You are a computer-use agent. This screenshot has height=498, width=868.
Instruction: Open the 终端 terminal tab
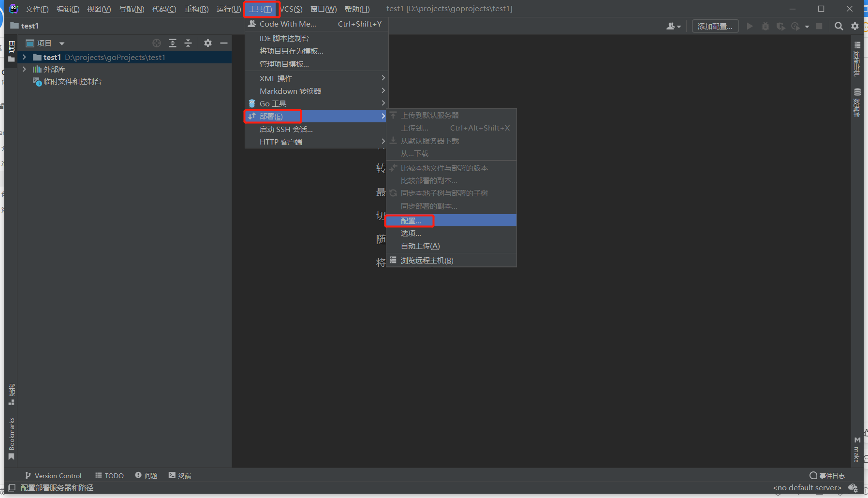click(x=180, y=476)
